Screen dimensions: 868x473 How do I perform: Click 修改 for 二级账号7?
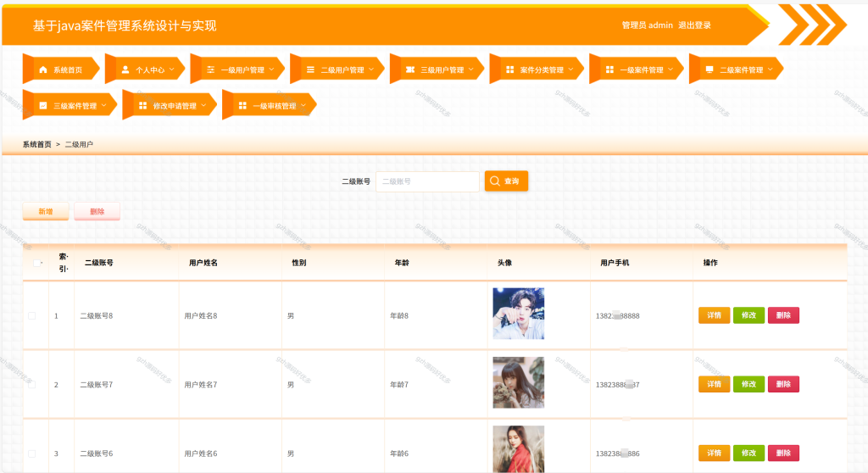(748, 384)
